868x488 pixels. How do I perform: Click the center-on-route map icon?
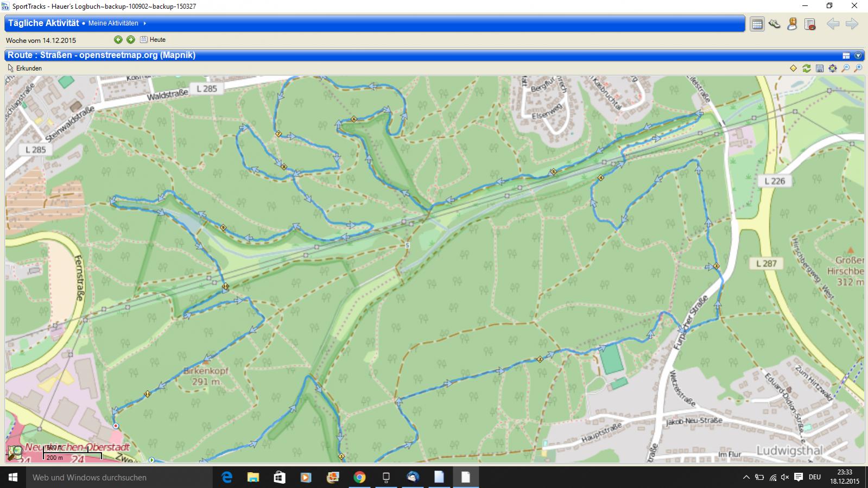[833, 68]
